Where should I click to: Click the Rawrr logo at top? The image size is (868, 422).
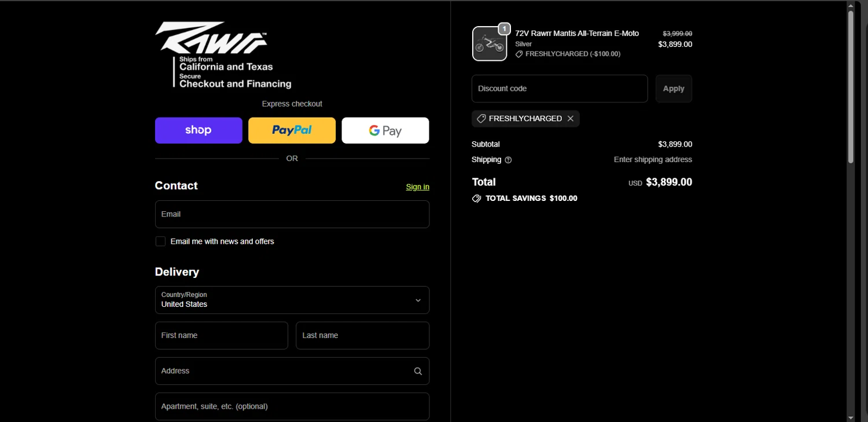[223, 55]
